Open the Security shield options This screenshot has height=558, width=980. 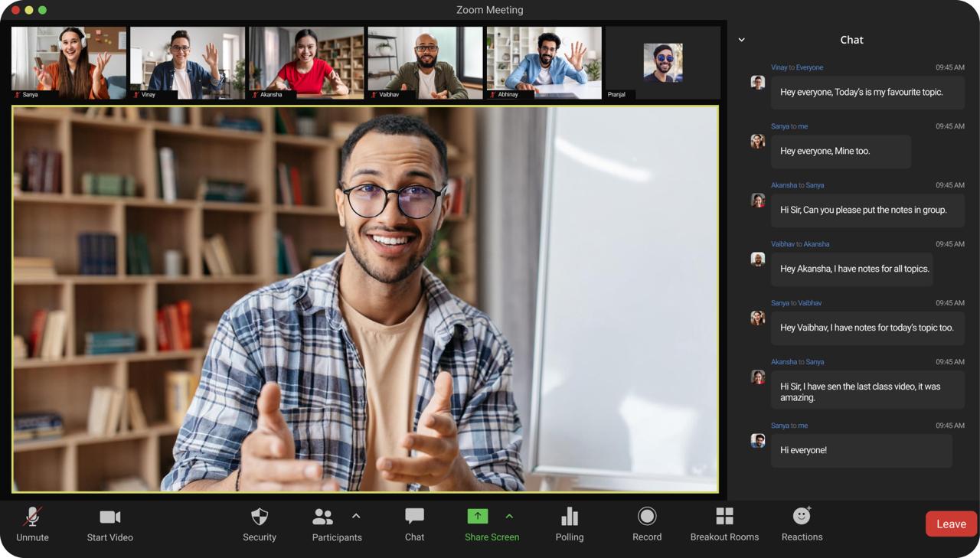point(260,524)
